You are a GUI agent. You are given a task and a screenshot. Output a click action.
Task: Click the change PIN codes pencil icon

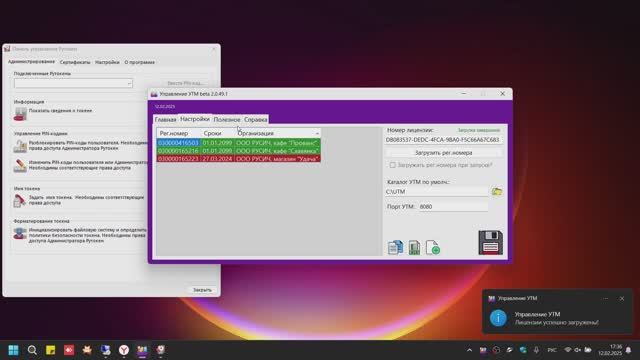(x=20, y=165)
